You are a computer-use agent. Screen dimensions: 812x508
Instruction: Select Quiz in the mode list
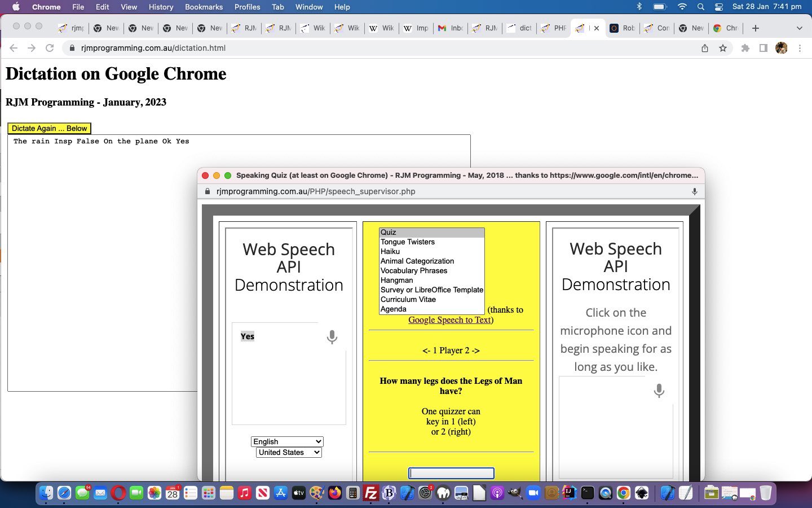(432, 233)
